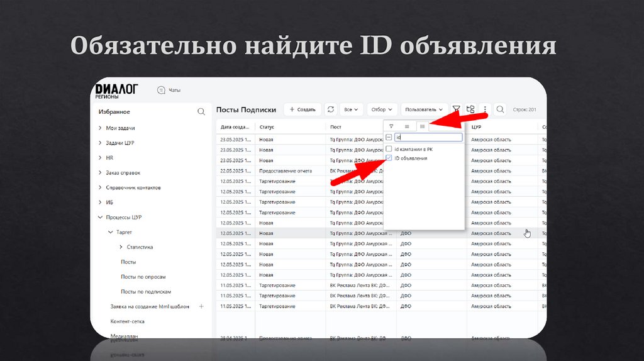The width and height of the screenshot is (644, 361).
Task: Sort by the Статус column header
Action: [267, 127]
